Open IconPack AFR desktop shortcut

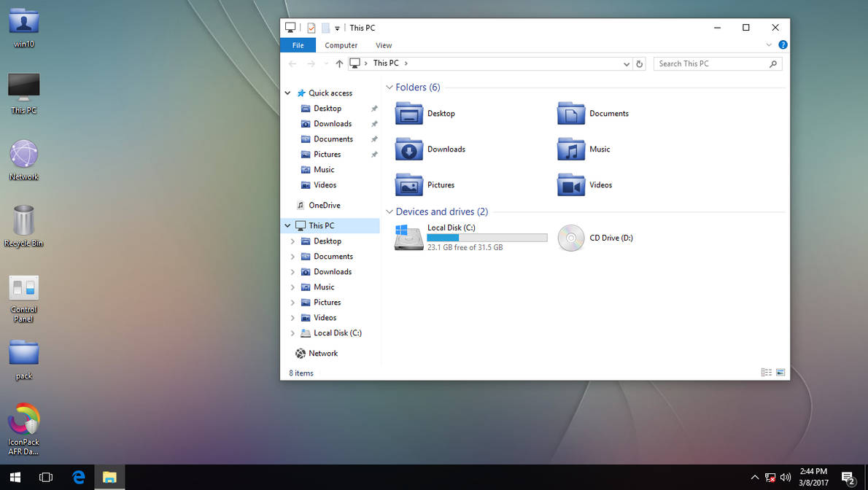24,429
